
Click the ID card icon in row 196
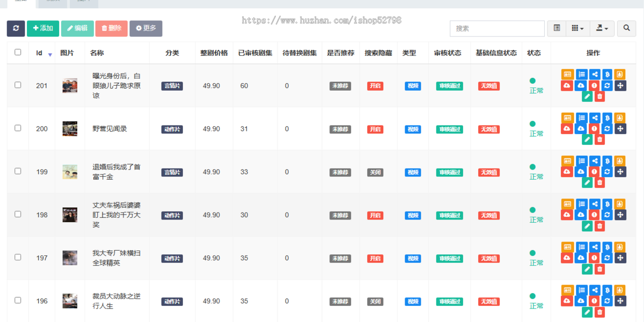tap(567, 289)
